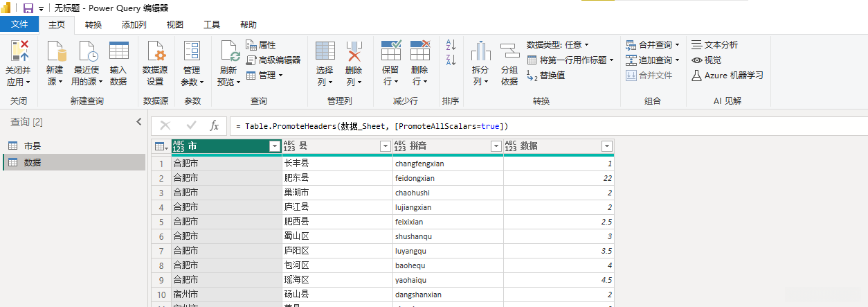Switch to the 帮助 (Help) tab
The image size is (868, 307).
248,24
